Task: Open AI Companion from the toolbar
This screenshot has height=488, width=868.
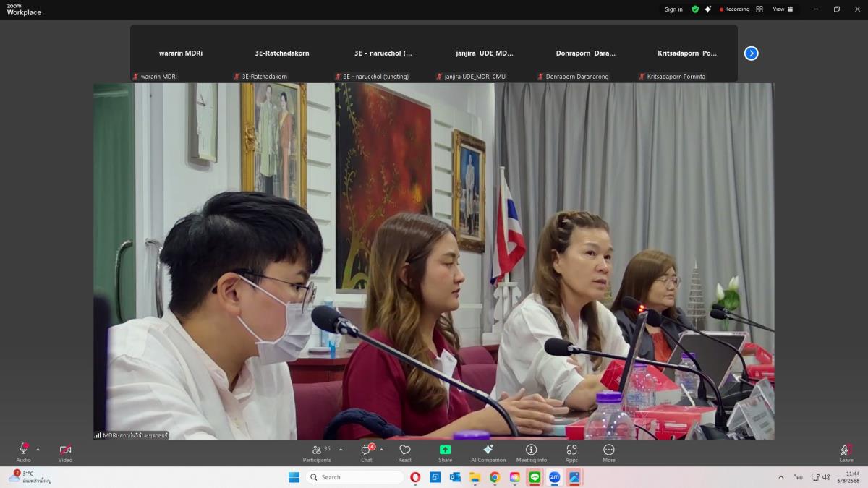Action: 488,450
